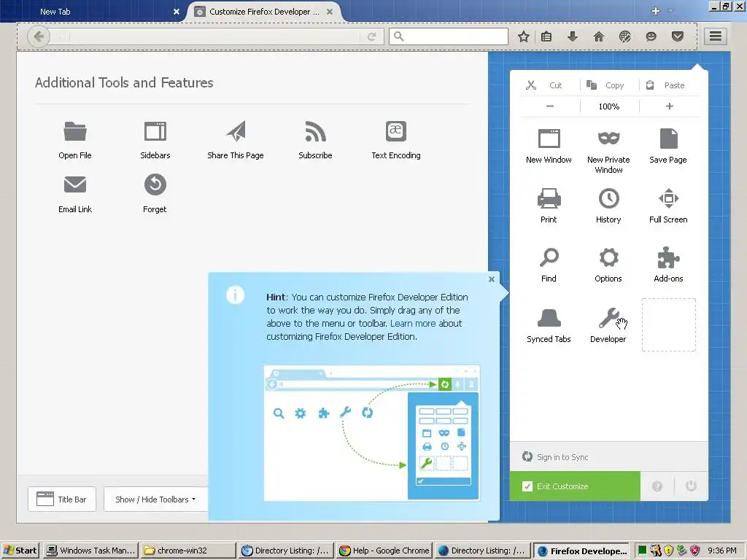Open Options gear icon

pyautogui.click(x=608, y=257)
